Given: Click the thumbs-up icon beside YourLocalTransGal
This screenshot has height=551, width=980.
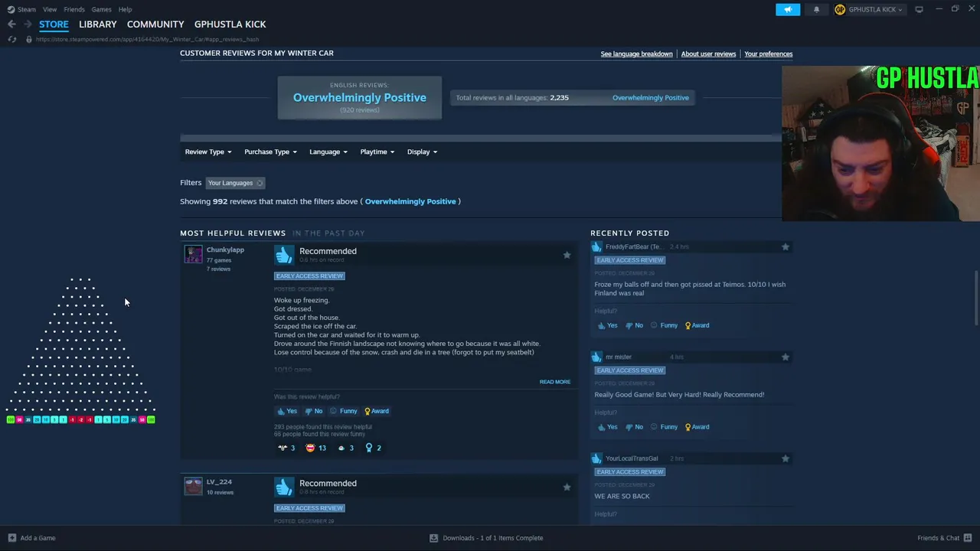Looking at the screenshot, I should (596, 458).
